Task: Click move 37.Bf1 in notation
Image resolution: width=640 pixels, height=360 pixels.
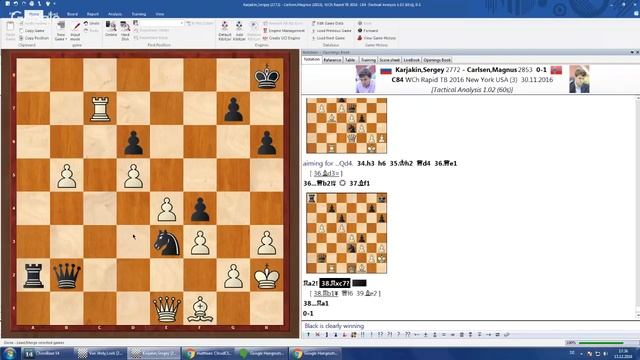Action: (360, 183)
